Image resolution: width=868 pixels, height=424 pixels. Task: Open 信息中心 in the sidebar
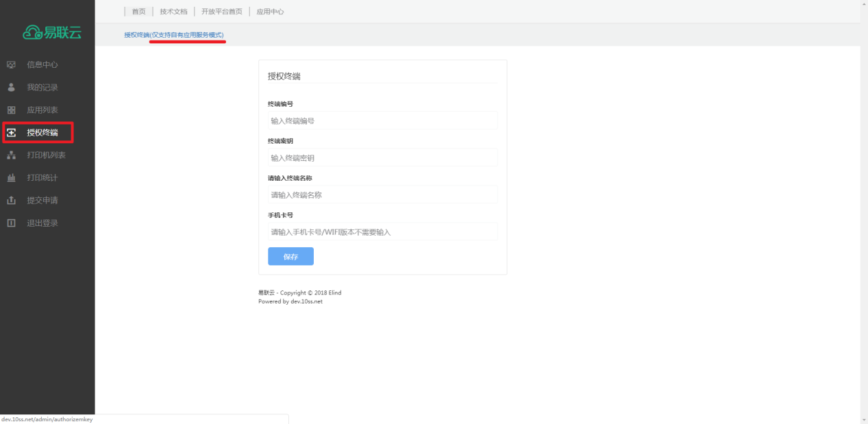click(42, 65)
